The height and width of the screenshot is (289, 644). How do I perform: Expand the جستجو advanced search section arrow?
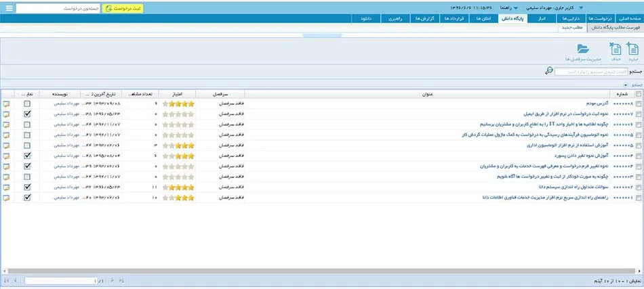(x=626, y=85)
